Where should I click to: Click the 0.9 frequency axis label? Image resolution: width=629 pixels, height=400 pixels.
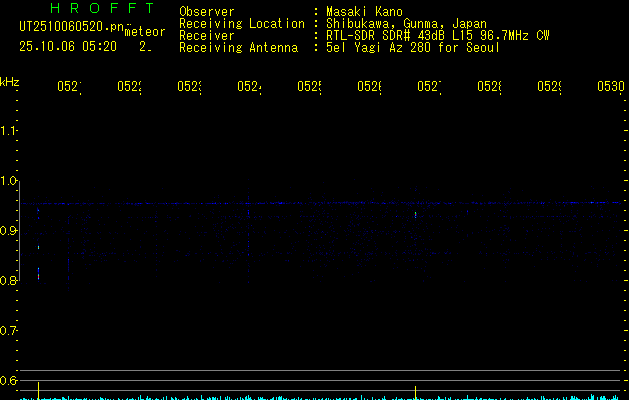click(8, 231)
